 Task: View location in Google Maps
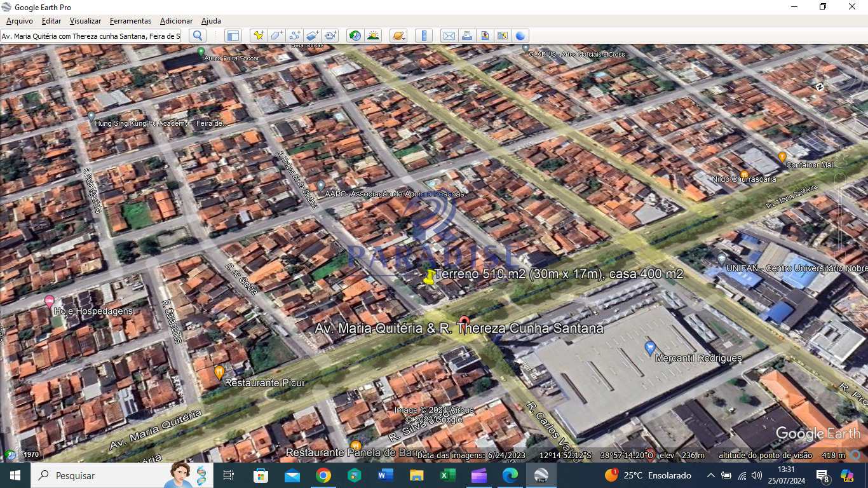coord(502,36)
